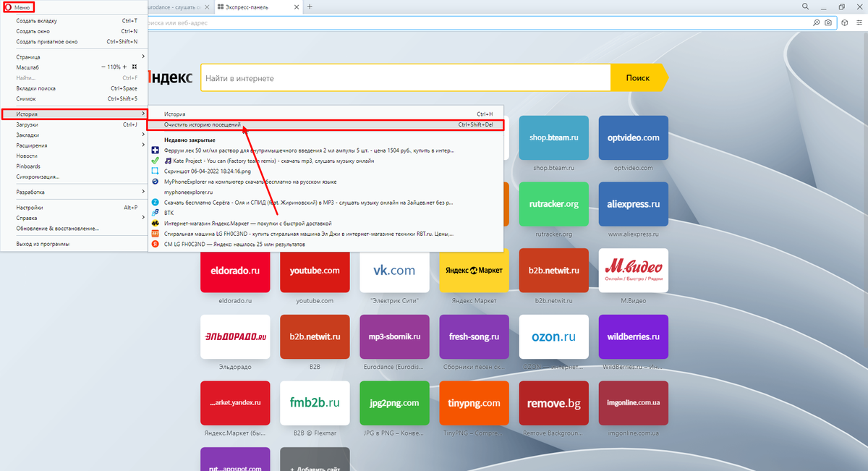Add a new tab with plus icon
This screenshot has width=868, height=471.
(310, 7)
